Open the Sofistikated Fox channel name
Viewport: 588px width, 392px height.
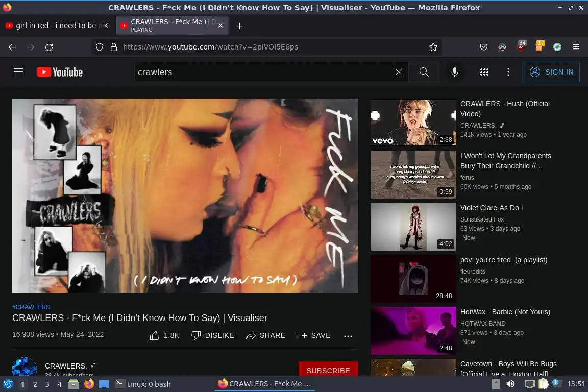(482, 219)
